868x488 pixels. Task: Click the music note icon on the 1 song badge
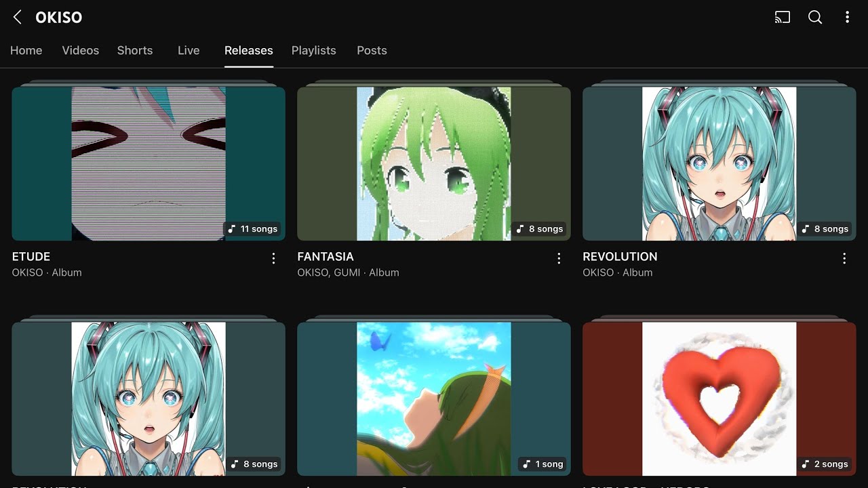[527, 464]
